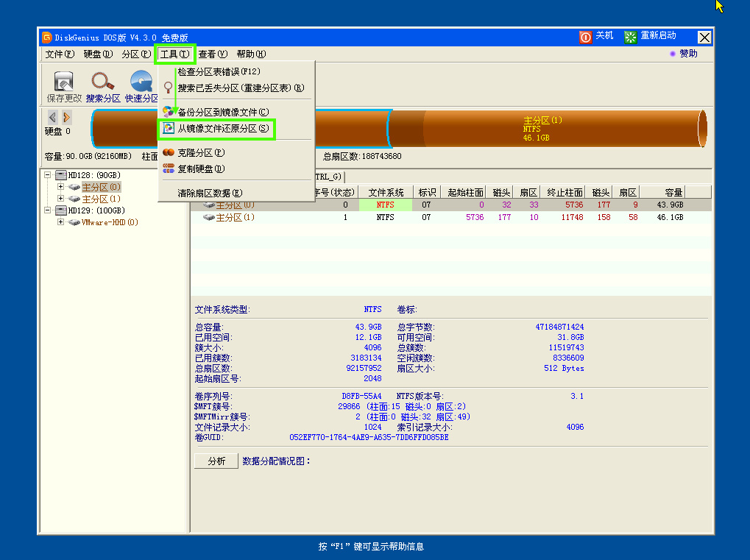Open the 分区(P) menu
The image size is (750, 560).
tap(136, 54)
